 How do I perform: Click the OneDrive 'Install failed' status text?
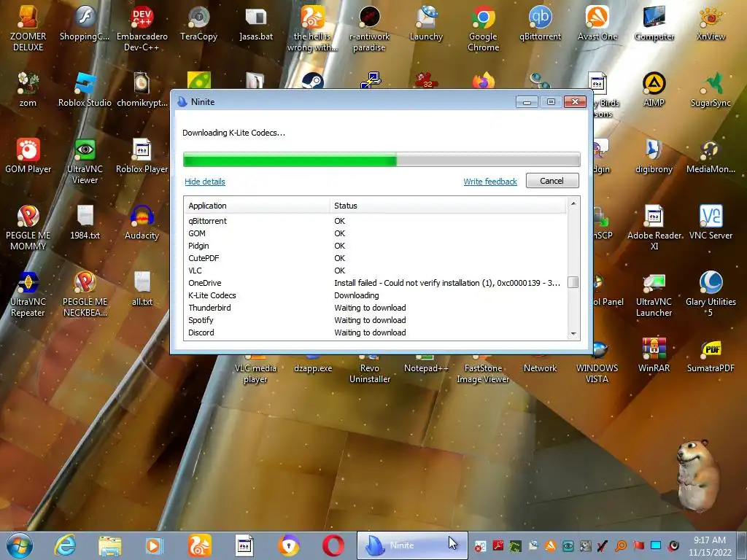point(447,283)
